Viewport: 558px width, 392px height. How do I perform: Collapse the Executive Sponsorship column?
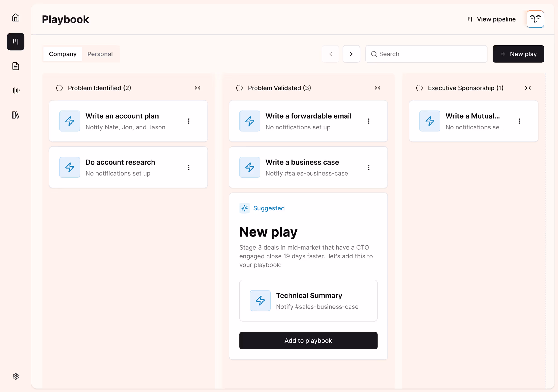(x=528, y=88)
